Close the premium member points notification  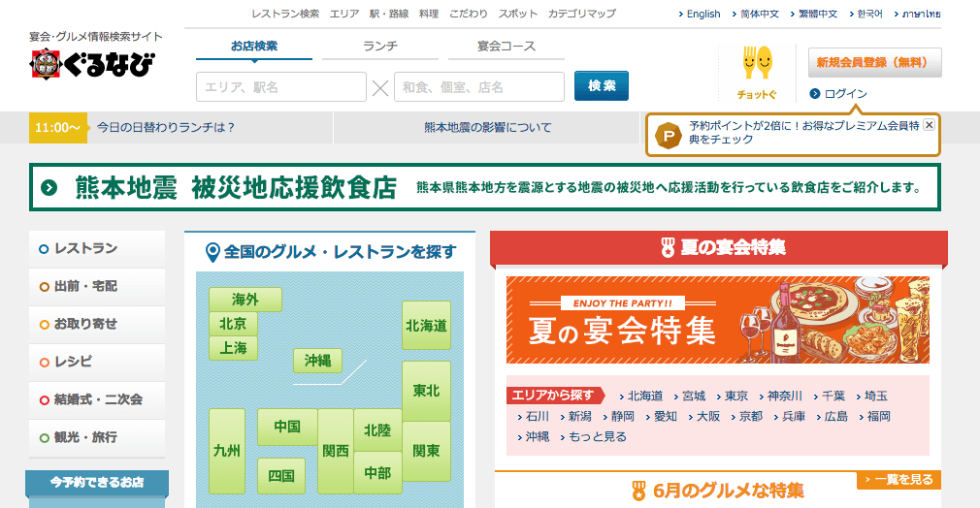[929, 125]
